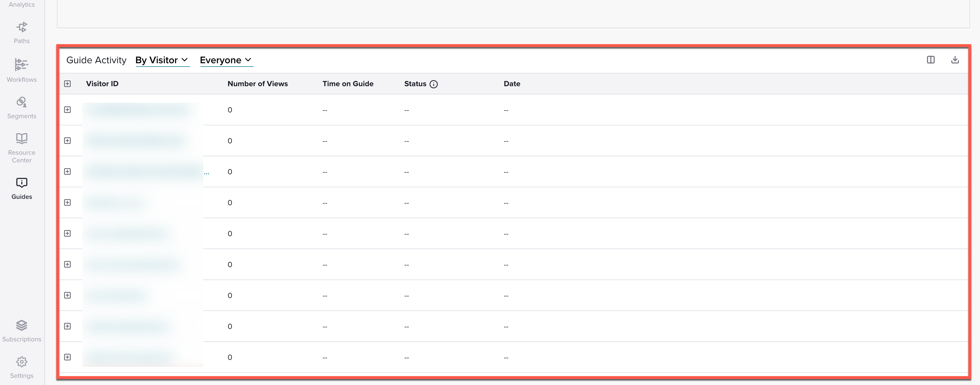Image resolution: width=980 pixels, height=385 pixels.
Task: Click the Status info icon
Action: tap(434, 84)
